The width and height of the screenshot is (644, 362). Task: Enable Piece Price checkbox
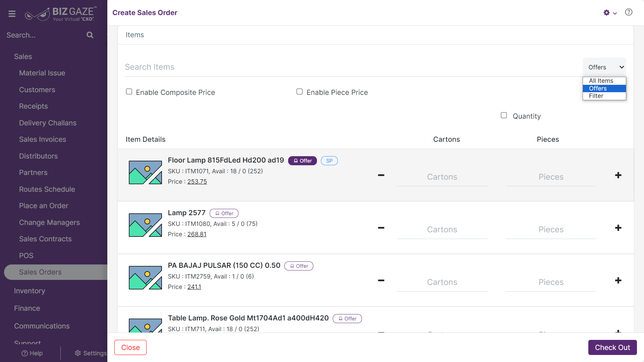click(300, 92)
